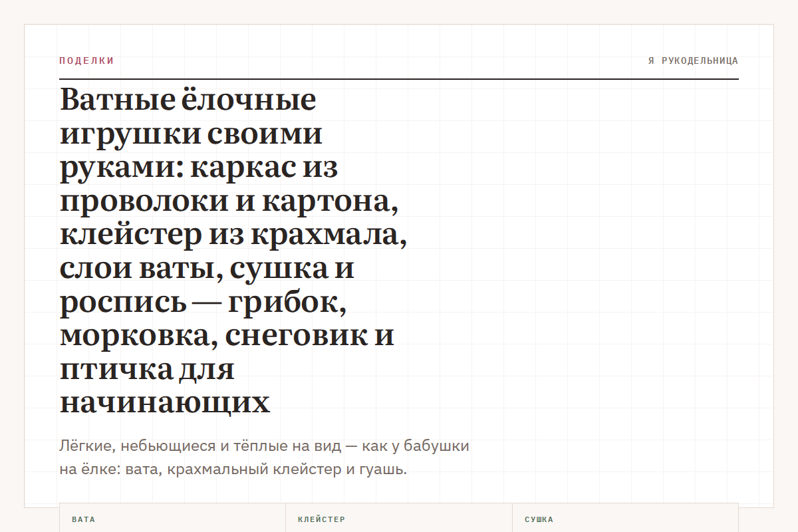Click the headline 'Ватные ёлочные игрушки своими руками'

(233, 251)
